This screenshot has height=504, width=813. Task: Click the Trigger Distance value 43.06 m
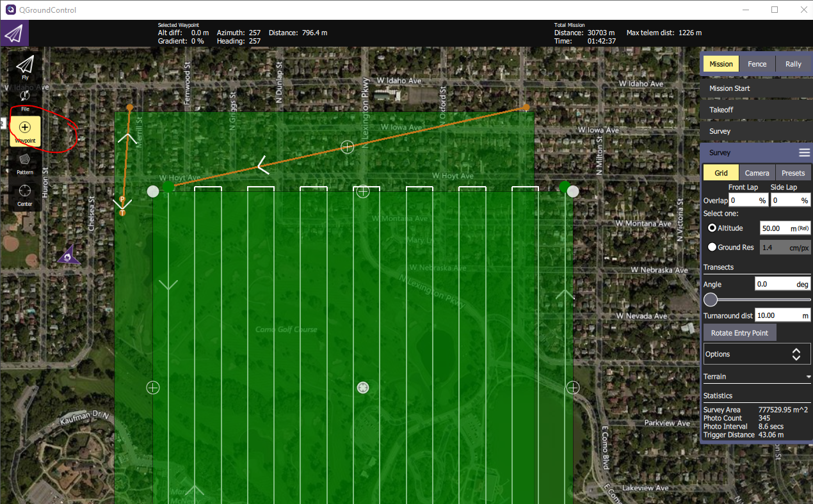[x=771, y=435]
